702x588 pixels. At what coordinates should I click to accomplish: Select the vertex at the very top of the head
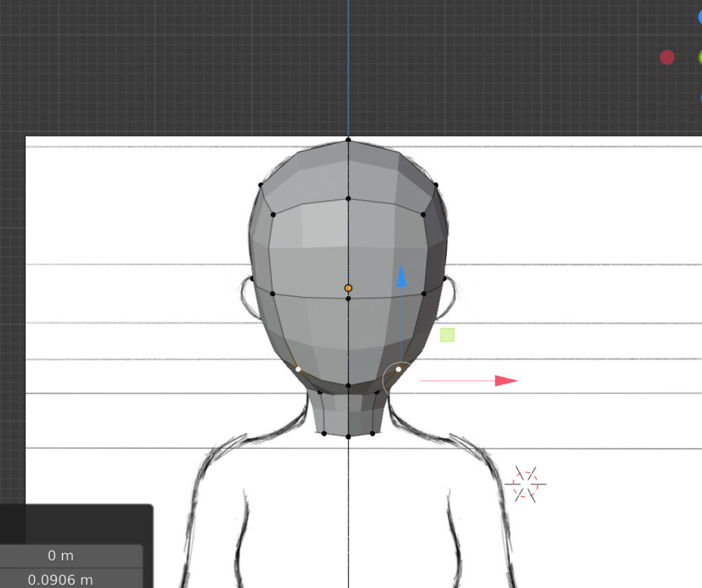tap(348, 140)
